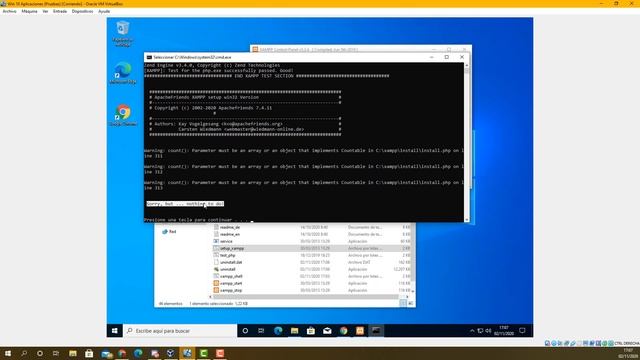The width and height of the screenshot is (640, 360).
Task: Open host Edge from bottom taskbar
Action: 138,353
